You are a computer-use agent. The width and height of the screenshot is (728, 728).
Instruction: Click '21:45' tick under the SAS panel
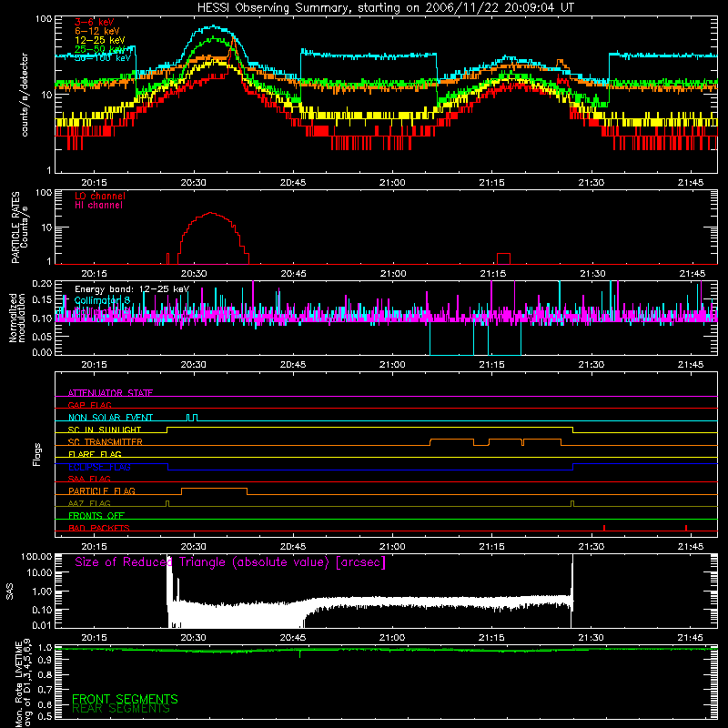(691, 638)
